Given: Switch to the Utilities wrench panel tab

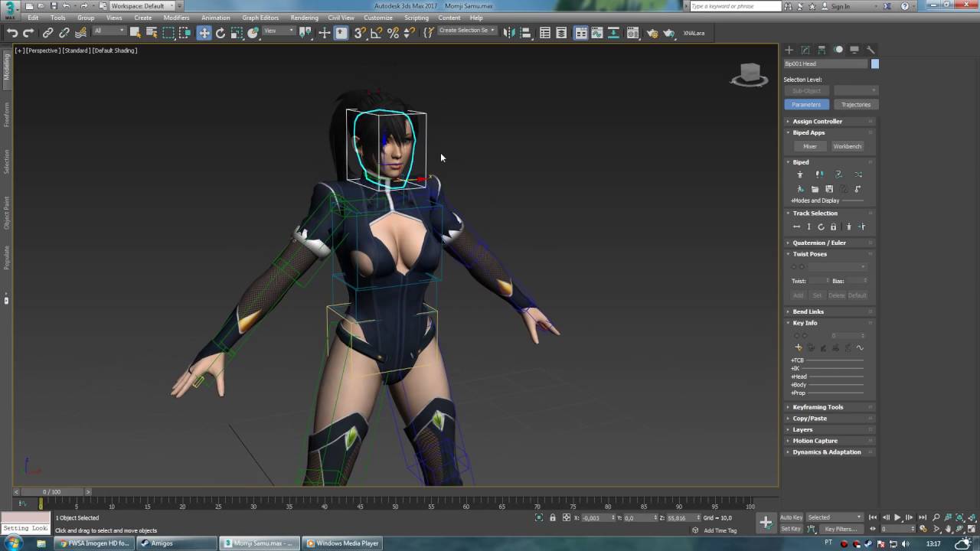Looking at the screenshot, I should coord(871,50).
